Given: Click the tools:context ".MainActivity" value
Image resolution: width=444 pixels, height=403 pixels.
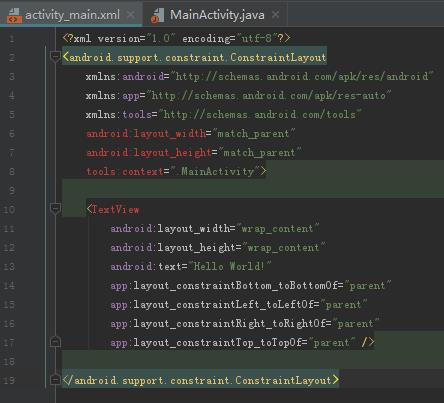Looking at the screenshot, I should (x=217, y=172).
